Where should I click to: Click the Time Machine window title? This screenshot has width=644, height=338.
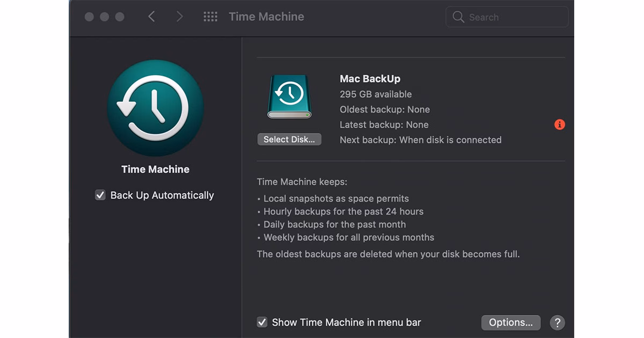[266, 17]
